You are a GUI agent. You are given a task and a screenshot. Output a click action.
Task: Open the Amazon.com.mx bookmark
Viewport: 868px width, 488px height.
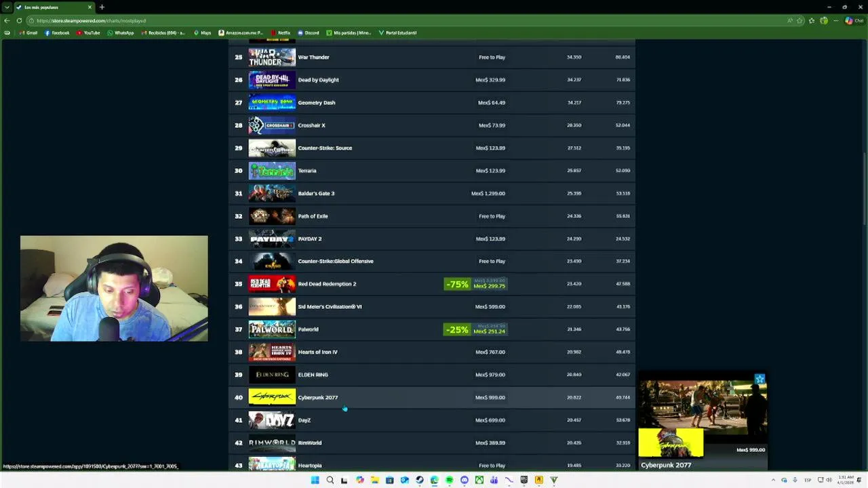click(x=241, y=33)
